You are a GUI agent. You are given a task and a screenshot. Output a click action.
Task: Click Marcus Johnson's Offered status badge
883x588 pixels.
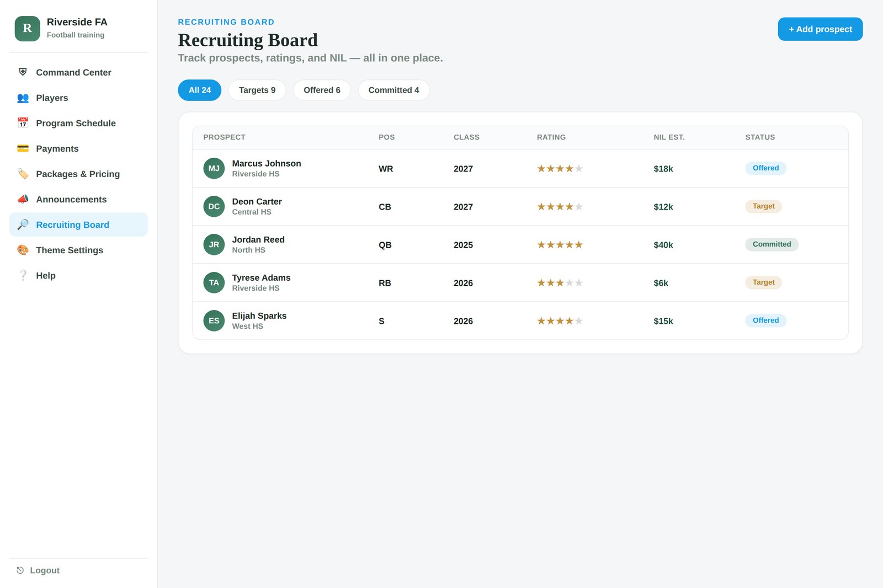[765, 168]
